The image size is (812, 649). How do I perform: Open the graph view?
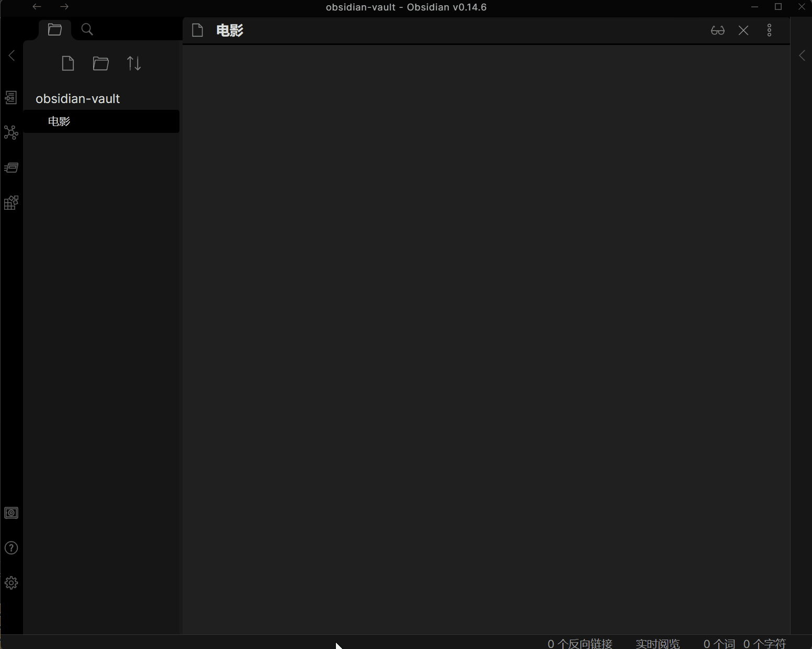11,132
